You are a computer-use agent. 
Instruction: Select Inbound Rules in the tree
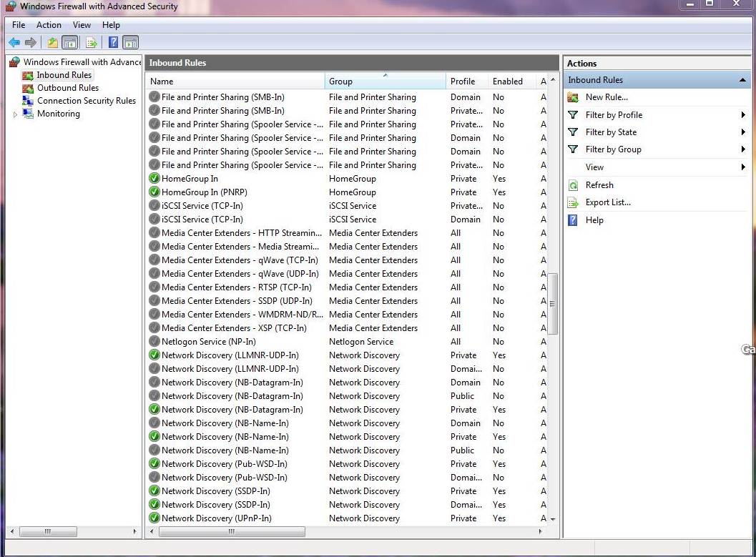point(64,75)
